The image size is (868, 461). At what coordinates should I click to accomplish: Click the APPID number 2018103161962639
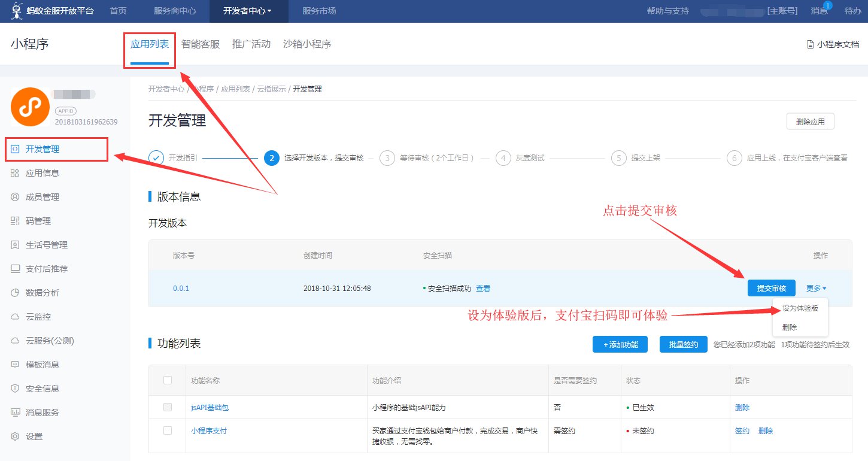click(x=86, y=122)
